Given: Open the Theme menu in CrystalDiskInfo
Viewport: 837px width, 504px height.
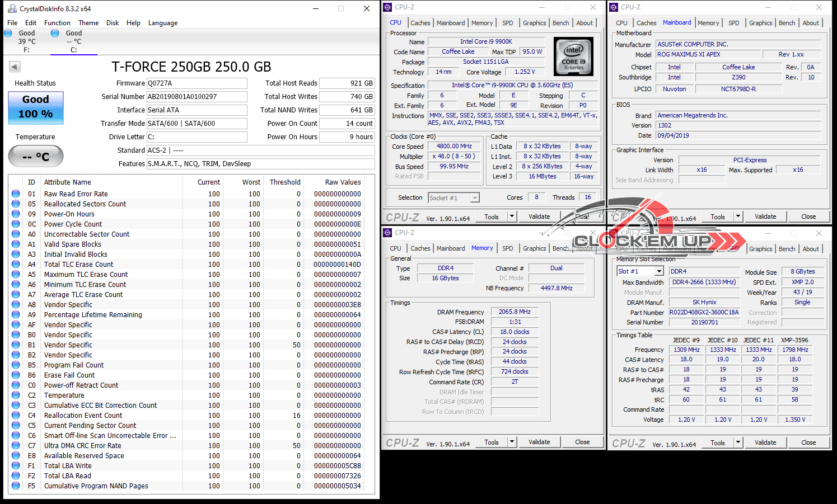Looking at the screenshot, I should coord(88,23).
